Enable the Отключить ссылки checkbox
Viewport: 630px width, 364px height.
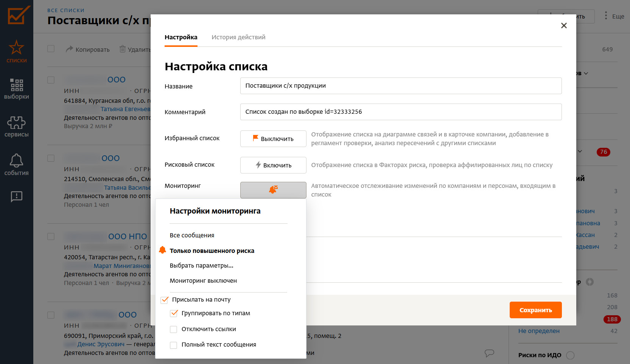174,329
